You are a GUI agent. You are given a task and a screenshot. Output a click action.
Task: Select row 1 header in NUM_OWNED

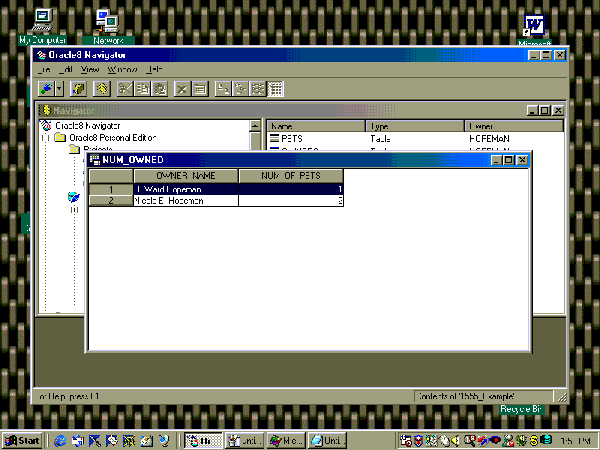click(111, 189)
